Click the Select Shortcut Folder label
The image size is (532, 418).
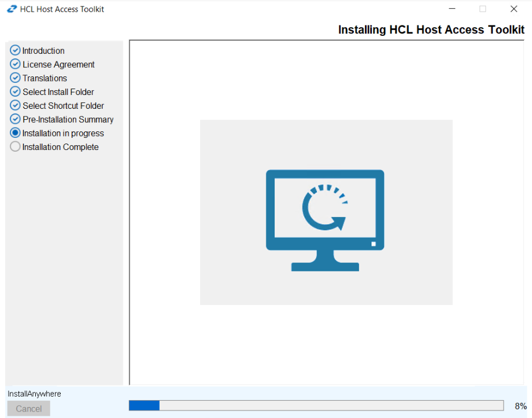(63, 105)
